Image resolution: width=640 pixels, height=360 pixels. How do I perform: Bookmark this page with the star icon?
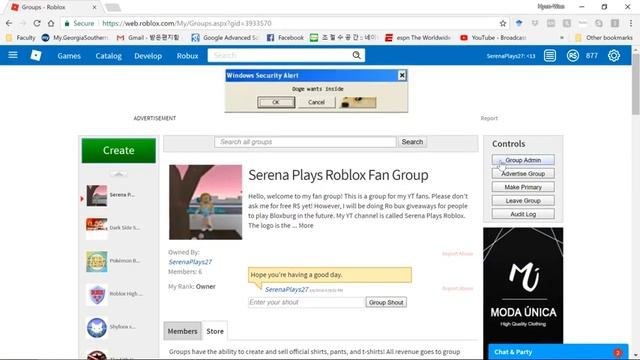(x=503, y=23)
